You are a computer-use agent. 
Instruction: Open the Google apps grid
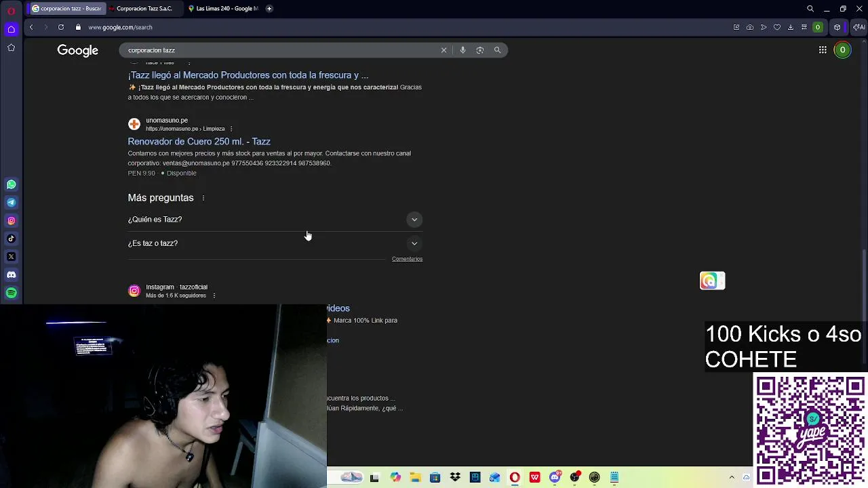pos(823,49)
